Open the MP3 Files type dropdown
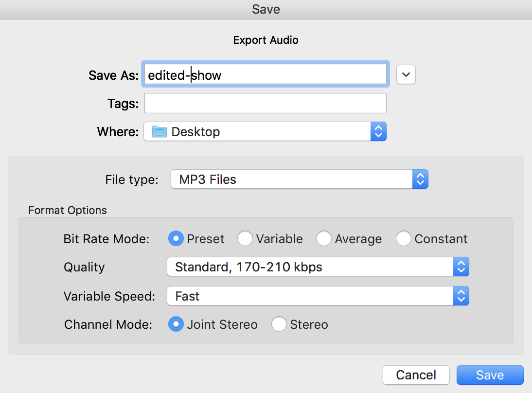 click(292, 179)
